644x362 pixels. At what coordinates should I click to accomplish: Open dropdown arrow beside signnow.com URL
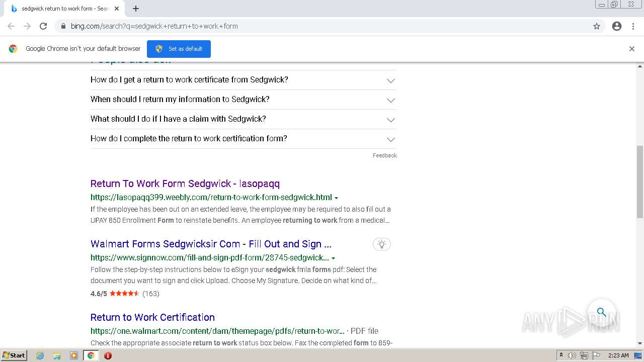[x=333, y=258]
